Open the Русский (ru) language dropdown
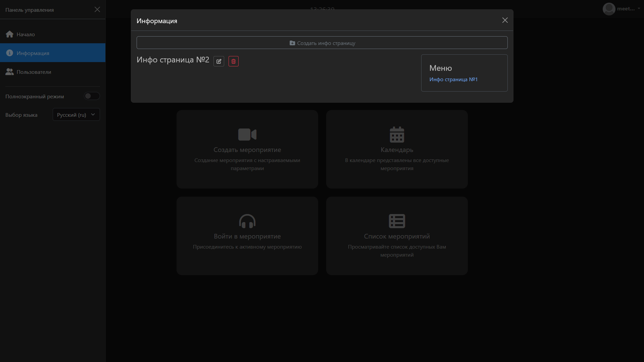The width and height of the screenshot is (644, 362). click(76, 115)
